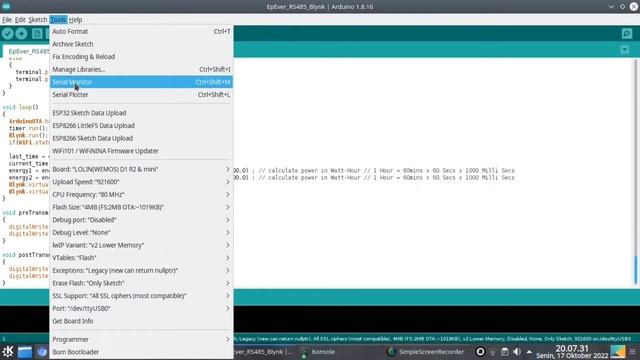Click the taskbar clock 20.07.31
Image resolution: width=640 pixels, height=360 pixels.
click(x=572, y=349)
